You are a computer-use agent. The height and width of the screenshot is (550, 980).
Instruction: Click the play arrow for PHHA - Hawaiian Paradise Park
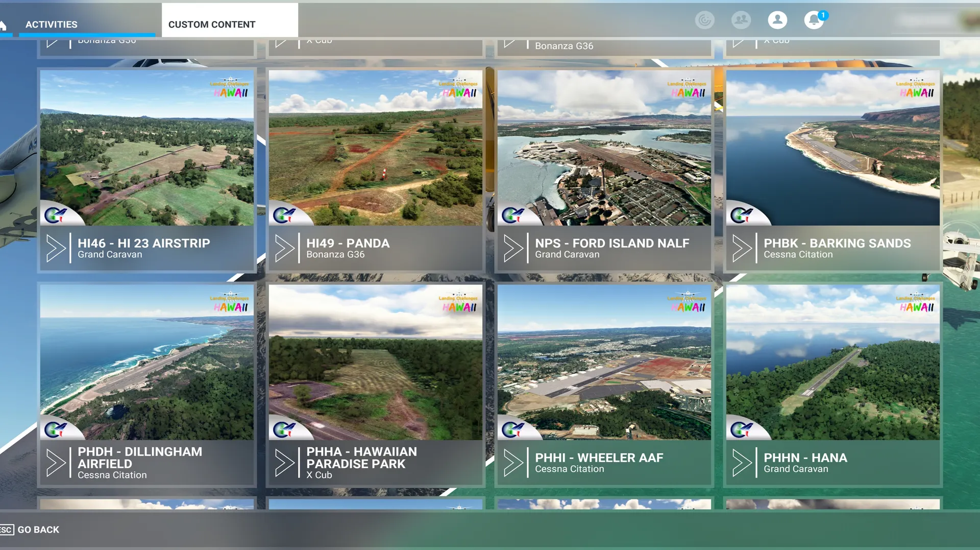tap(284, 463)
